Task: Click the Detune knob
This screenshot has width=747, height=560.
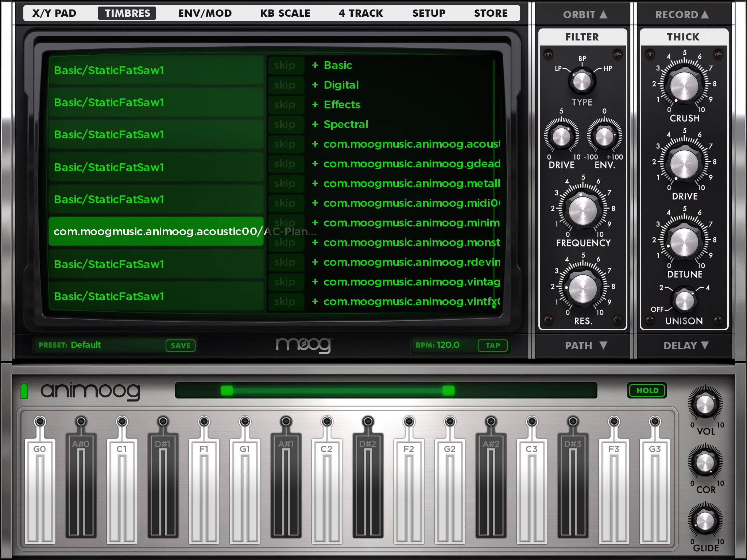Action: coord(684,242)
